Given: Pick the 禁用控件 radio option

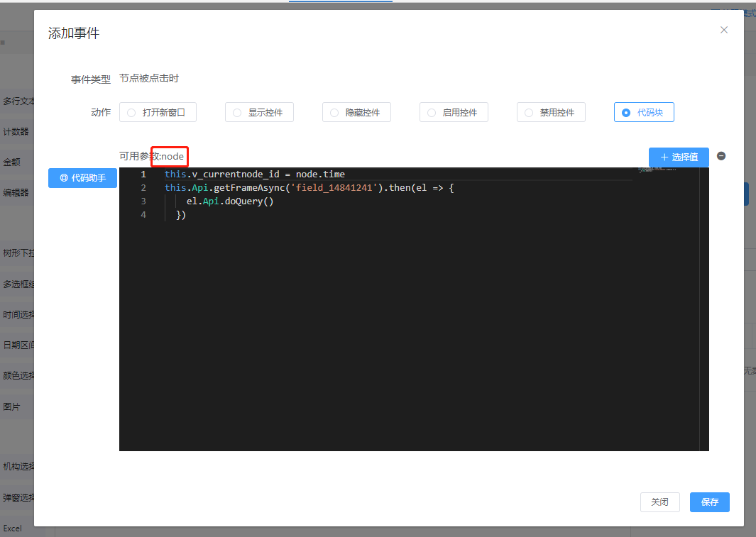Looking at the screenshot, I should coord(551,112).
